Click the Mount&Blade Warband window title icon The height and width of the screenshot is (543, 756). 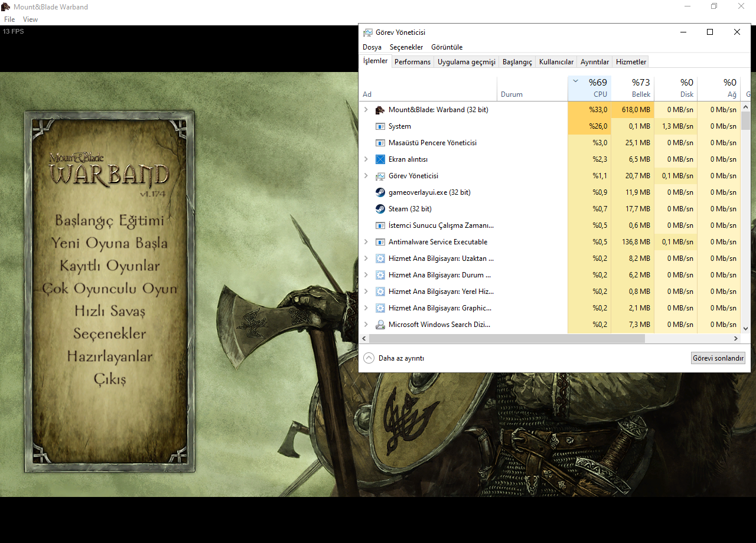[x=6, y=7]
